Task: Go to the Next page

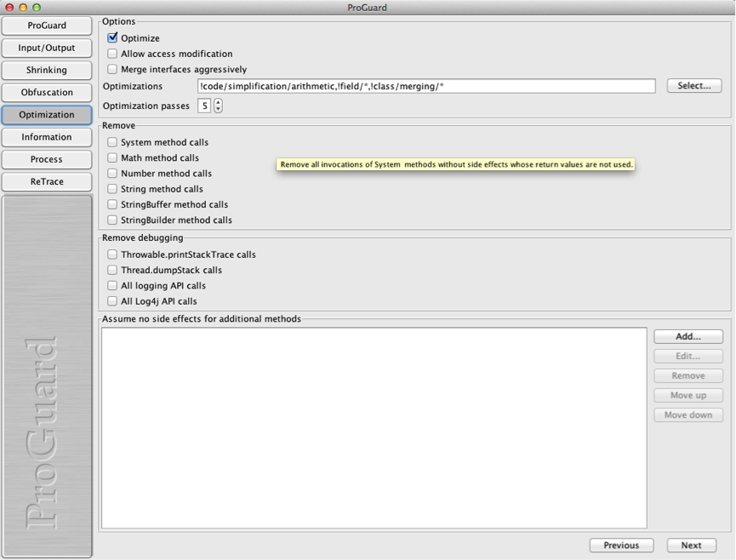Action: pos(692,545)
